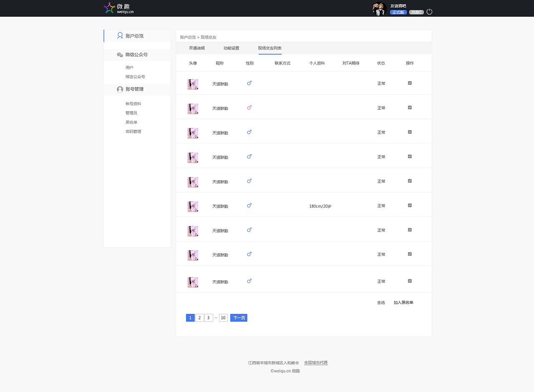Click the avatar in the 180cm/20岁 row

point(193,206)
